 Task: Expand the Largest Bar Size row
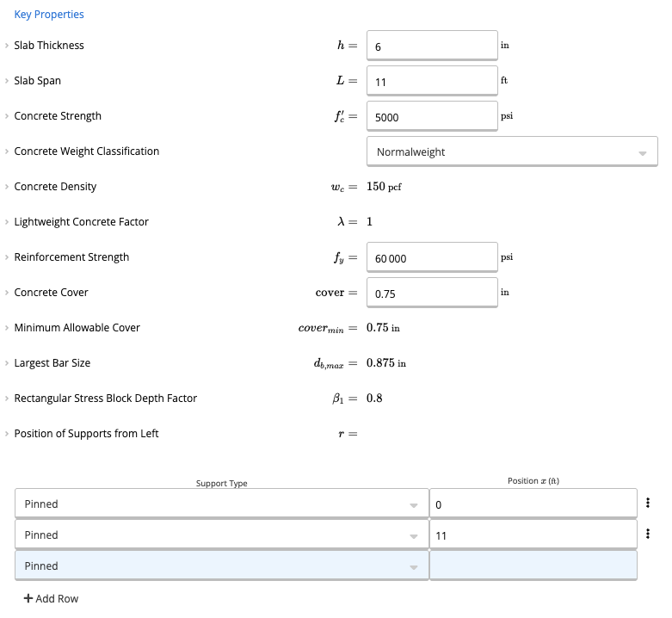coord(7,363)
